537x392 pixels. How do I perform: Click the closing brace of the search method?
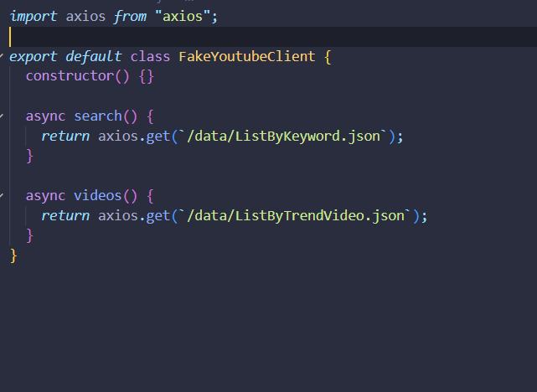tap(29, 156)
